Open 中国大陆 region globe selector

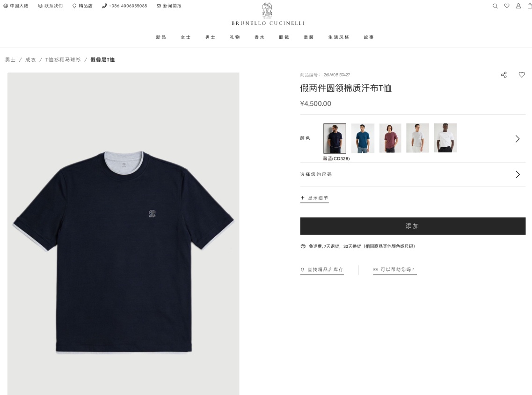pos(16,6)
